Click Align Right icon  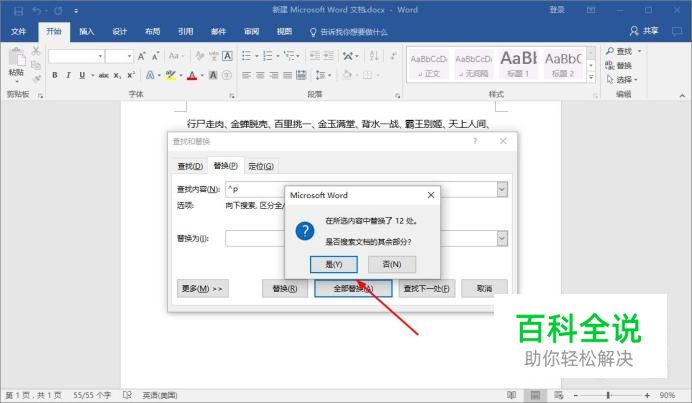274,75
